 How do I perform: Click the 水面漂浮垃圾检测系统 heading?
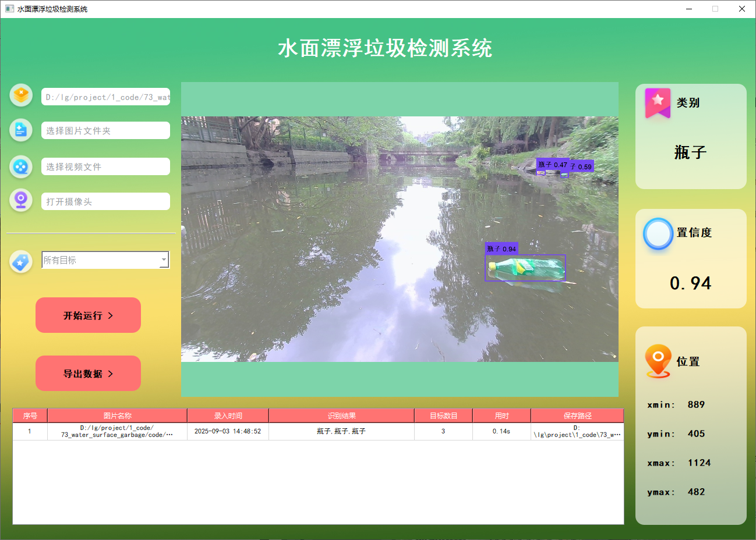click(x=385, y=48)
